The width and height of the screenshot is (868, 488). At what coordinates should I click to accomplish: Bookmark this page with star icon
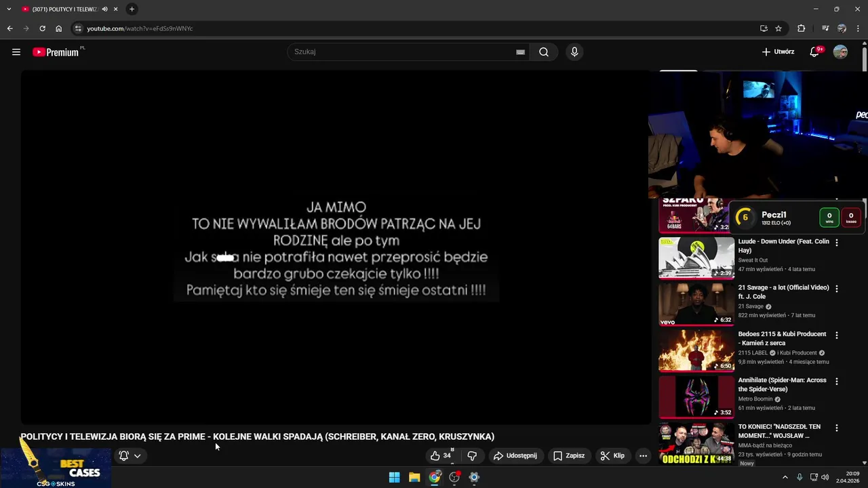click(x=778, y=28)
